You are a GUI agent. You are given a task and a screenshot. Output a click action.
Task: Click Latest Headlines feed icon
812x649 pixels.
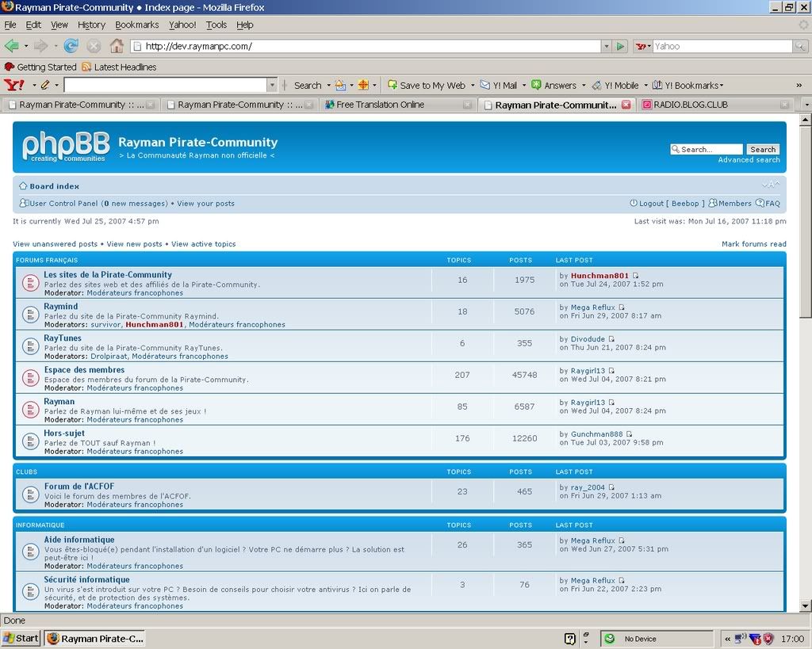tap(86, 67)
